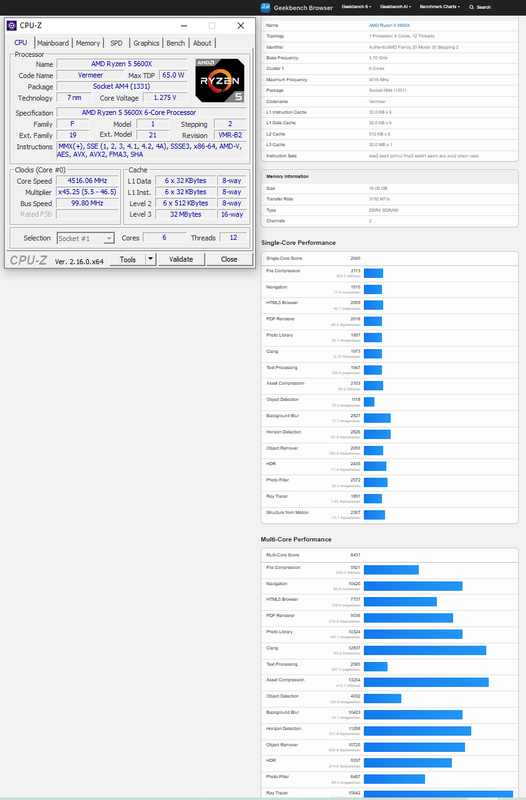Open the arrow dropdown beside Tools
Viewport: 526px width, 800px height.
[151, 259]
